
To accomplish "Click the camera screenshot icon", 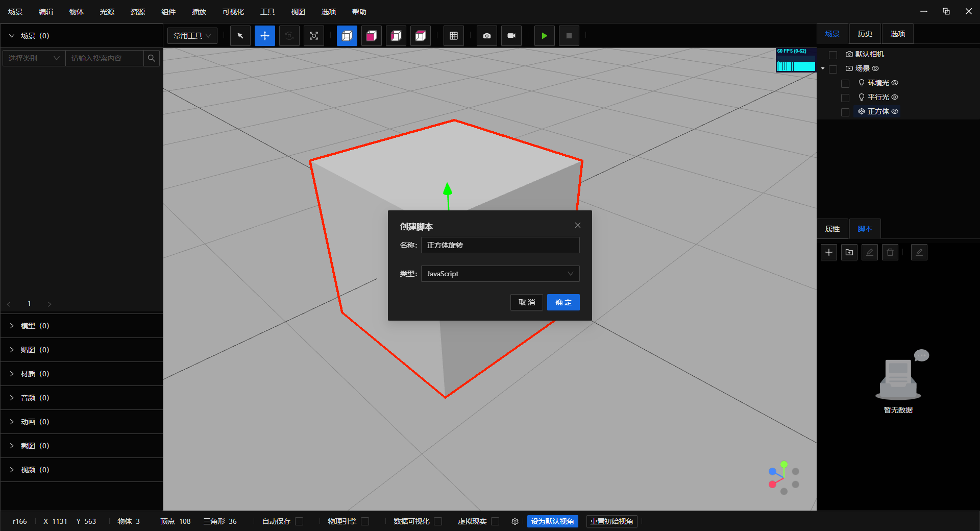I will (486, 36).
